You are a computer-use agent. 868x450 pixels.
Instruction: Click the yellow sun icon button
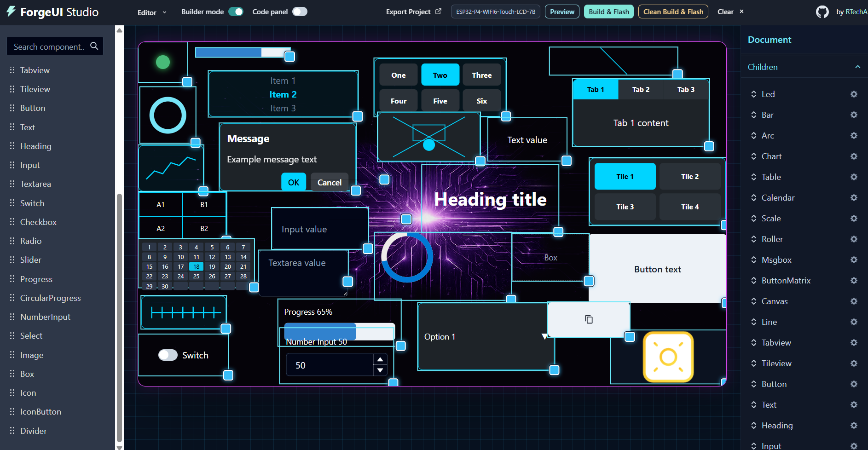pyautogui.click(x=668, y=357)
